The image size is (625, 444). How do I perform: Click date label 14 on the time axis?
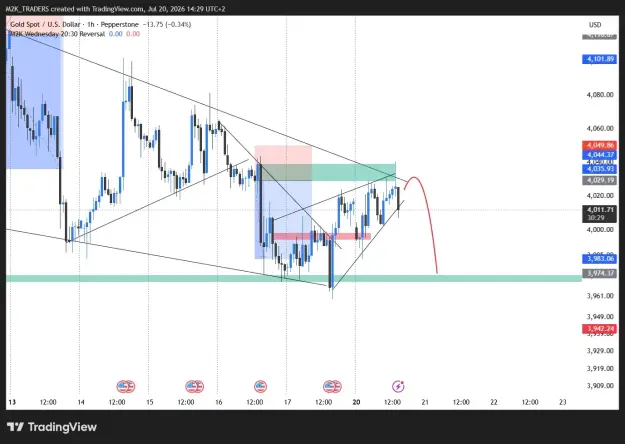pos(81,402)
